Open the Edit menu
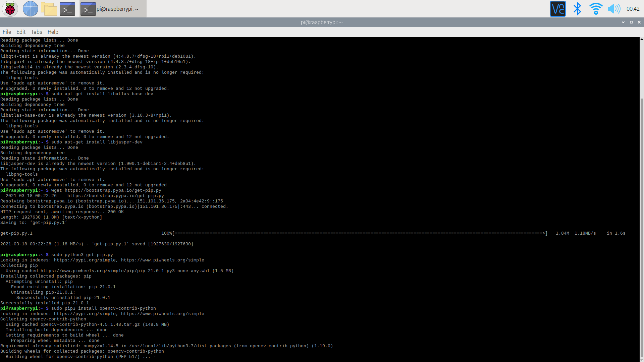Viewport: 644px width, 362px height. pyautogui.click(x=21, y=32)
